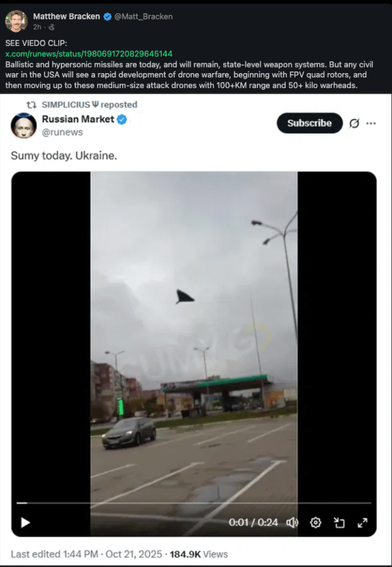Click the @Matt_Bracken handle
Image resolution: width=392 pixels, height=567 pixels.
(143, 17)
